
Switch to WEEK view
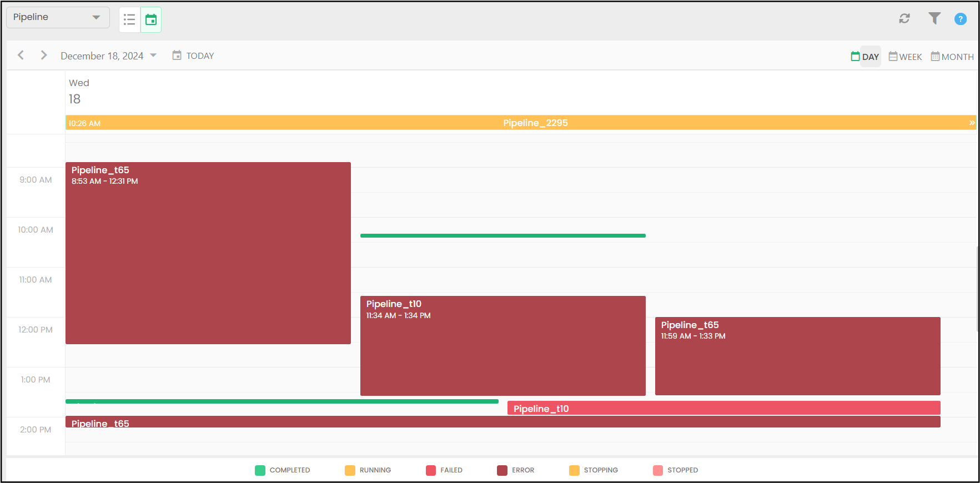click(905, 57)
